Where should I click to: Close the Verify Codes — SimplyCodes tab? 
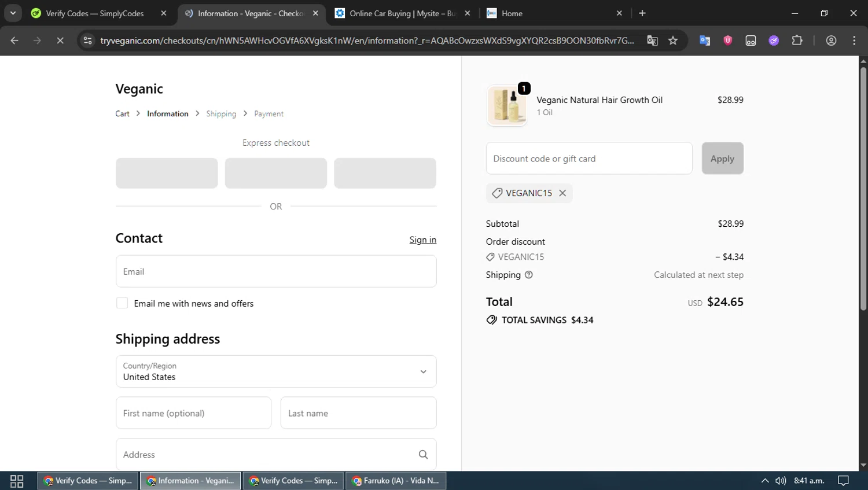point(164,13)
